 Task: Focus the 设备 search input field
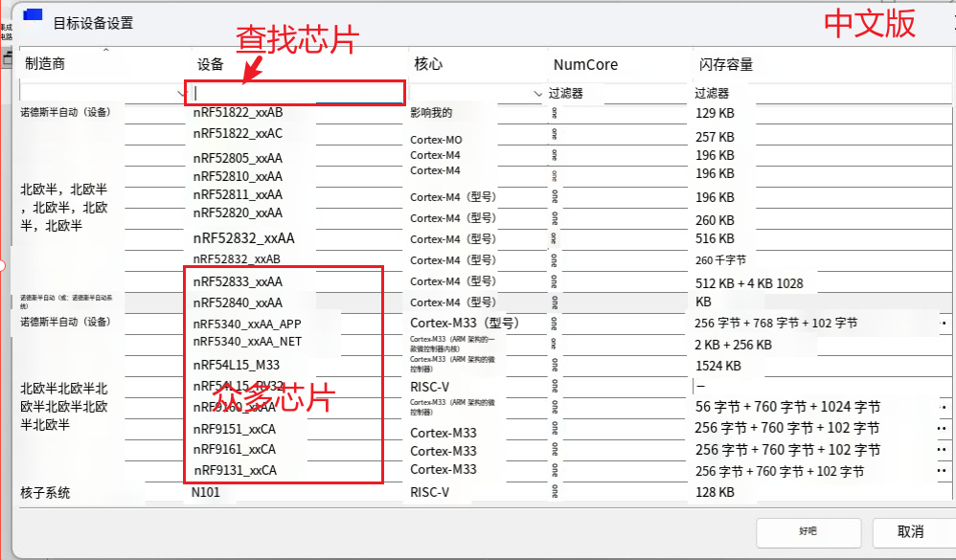click(295, 93)
